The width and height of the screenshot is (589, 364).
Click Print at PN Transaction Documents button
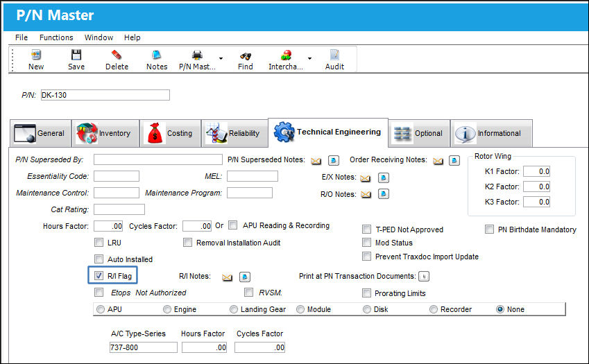424,277
